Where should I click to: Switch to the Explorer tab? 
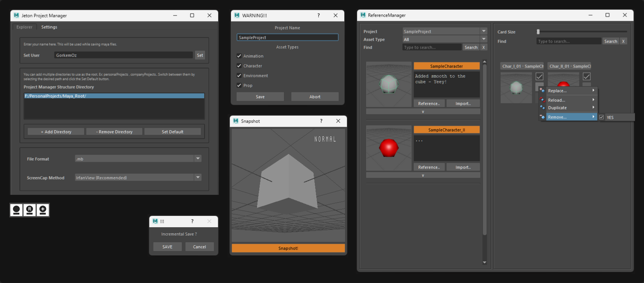(25, 27)
